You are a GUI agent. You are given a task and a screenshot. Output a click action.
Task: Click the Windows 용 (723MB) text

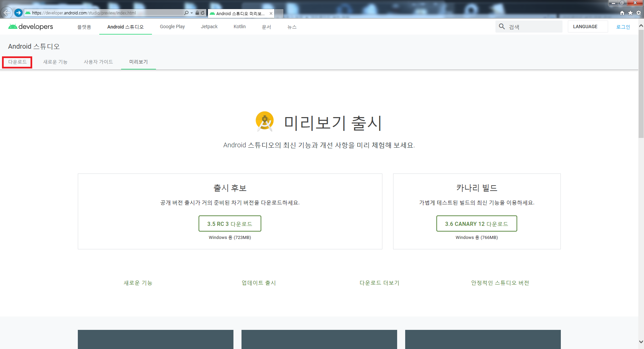230,238
